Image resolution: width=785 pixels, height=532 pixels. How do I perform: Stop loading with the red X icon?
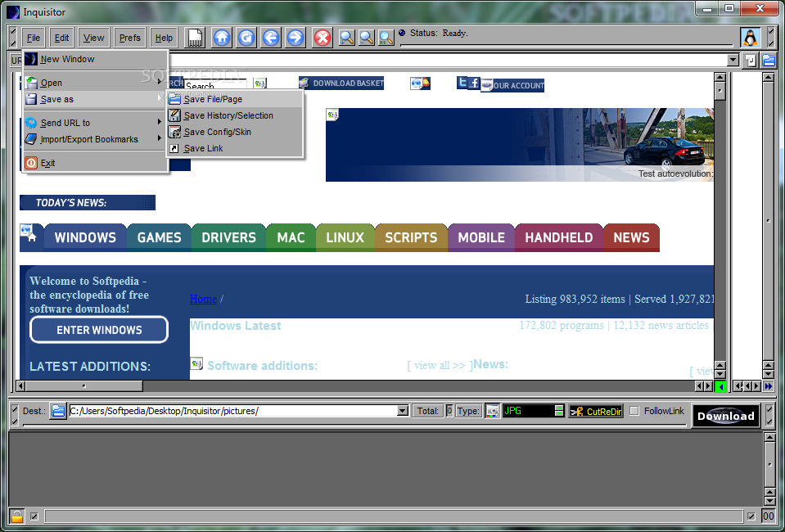[323, 38]
